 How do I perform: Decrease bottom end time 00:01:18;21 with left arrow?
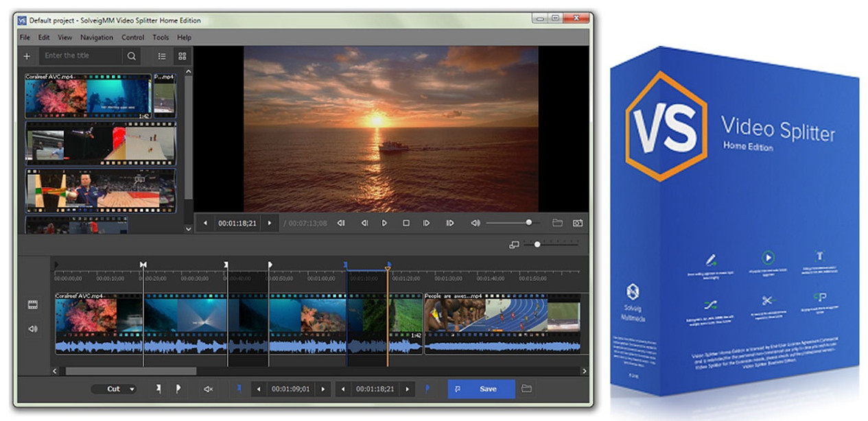tap(343, 389)
